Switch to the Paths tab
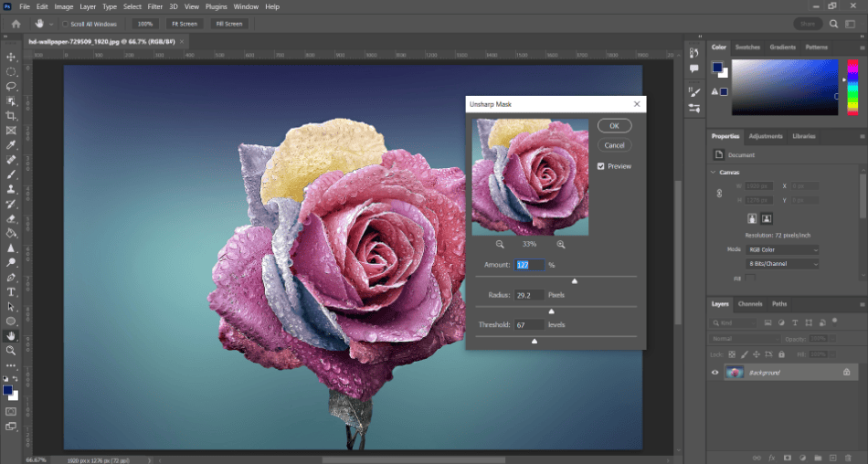This screenshot has width=868, height=464. 779,304
